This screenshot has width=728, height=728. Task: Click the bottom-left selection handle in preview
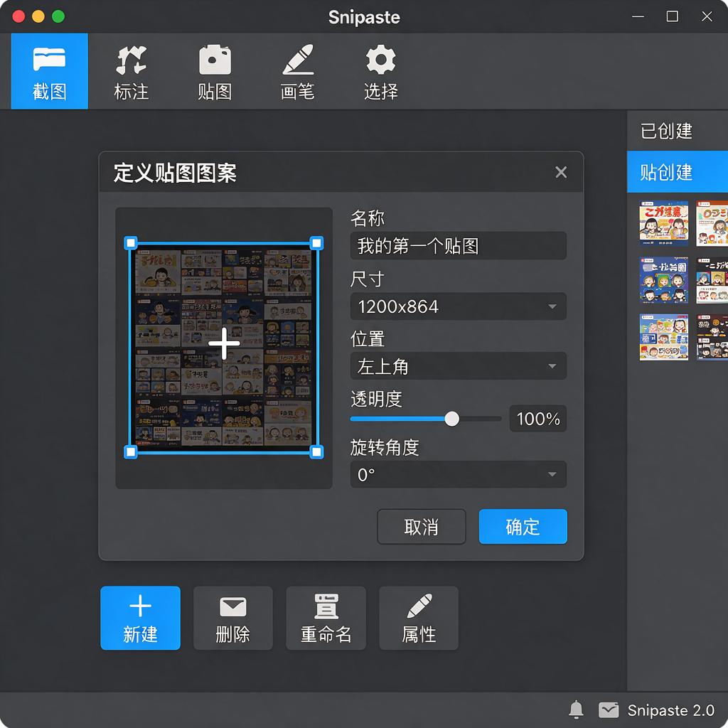click(131, 451)
